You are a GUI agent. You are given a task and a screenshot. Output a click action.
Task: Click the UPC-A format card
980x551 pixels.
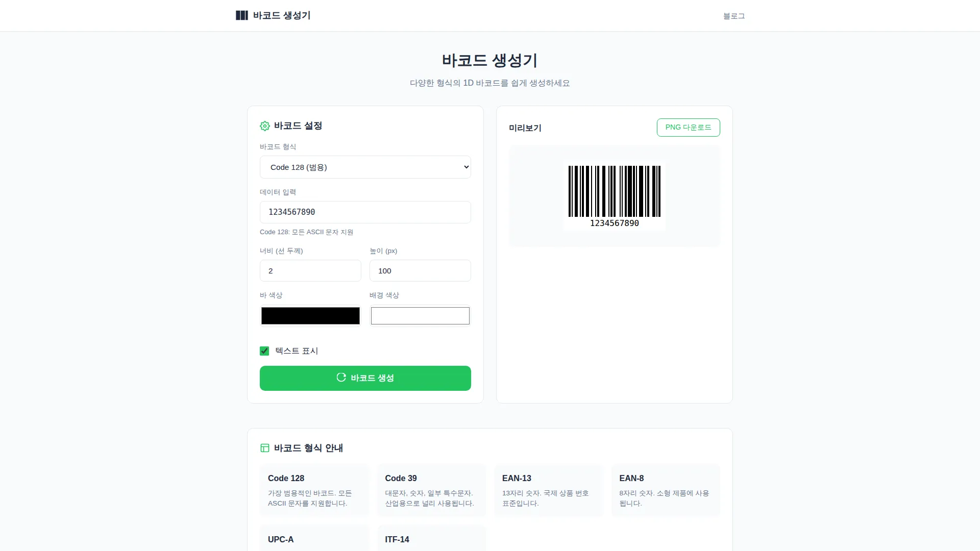(314, 539)
